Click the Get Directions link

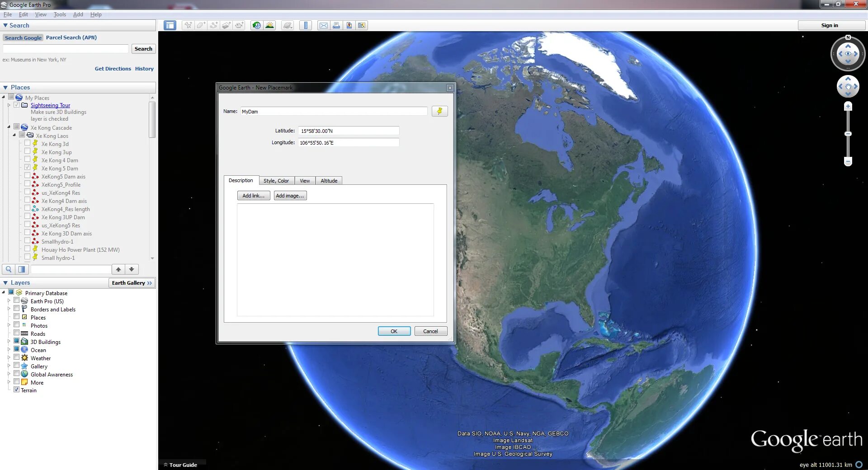[x=113, y=69]
